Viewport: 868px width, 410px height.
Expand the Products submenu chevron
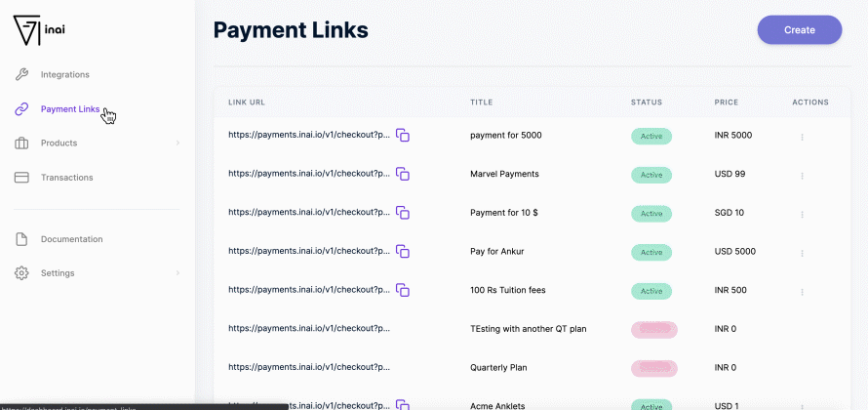coord(178,143)
